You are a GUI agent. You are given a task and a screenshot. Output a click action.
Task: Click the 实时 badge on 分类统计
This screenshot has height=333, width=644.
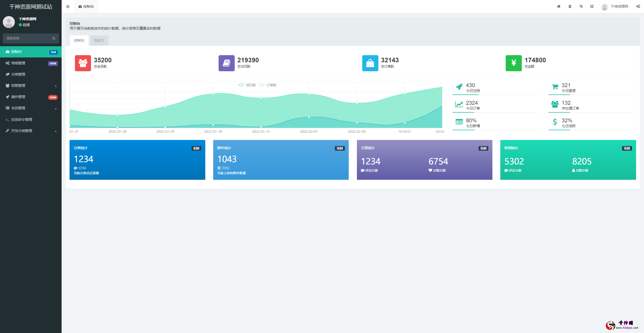pos(196,148)
